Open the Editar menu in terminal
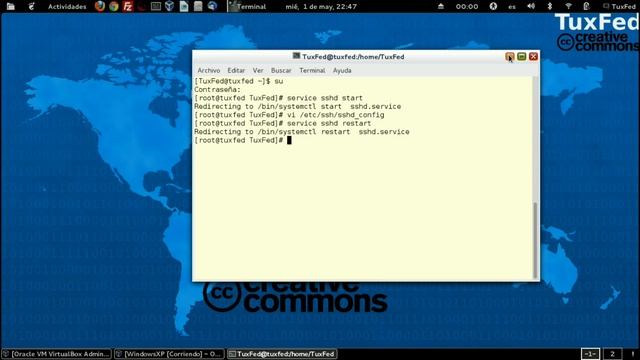The image size is (640, 360). 236,70
